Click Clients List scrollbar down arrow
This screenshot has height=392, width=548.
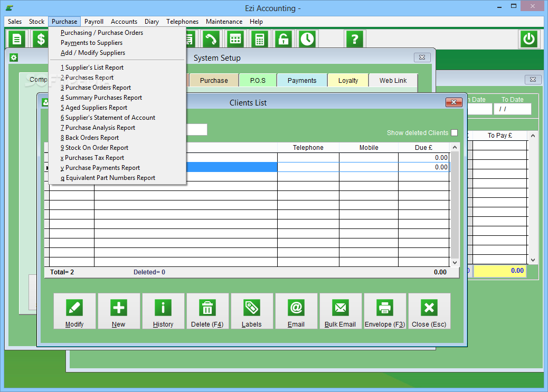pyautogui.click(x=455, y=262)
